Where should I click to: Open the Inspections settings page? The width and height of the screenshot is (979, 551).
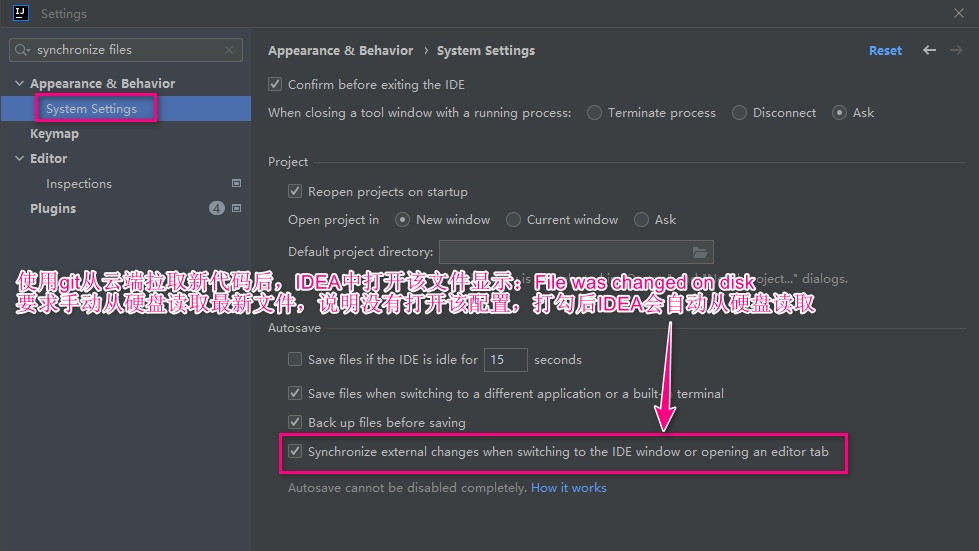79,183
